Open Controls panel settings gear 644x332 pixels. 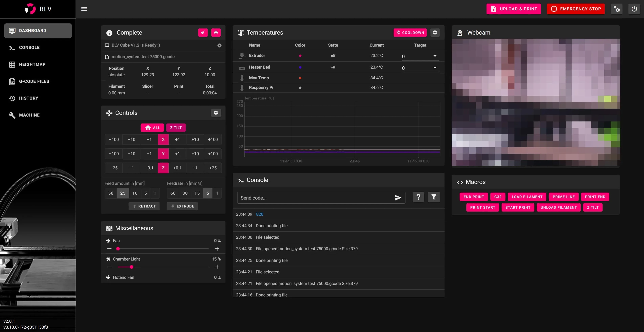(x=216, y=113)
